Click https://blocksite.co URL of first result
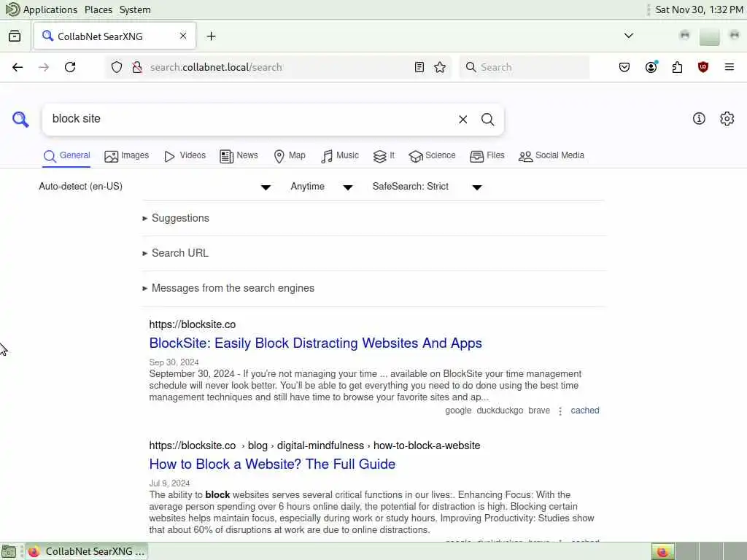Image resolution: width=747 pixels, height=560 pixels. (x=193, y=324)
